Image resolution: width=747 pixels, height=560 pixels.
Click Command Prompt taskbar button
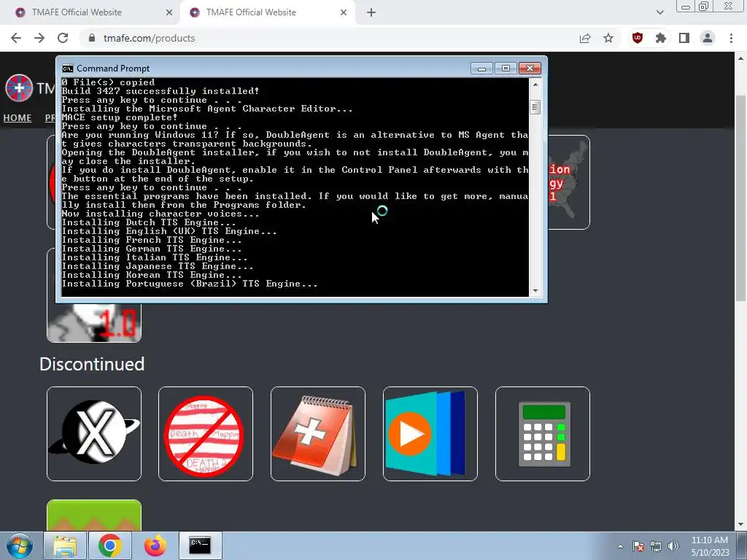(x=200, y=545)
